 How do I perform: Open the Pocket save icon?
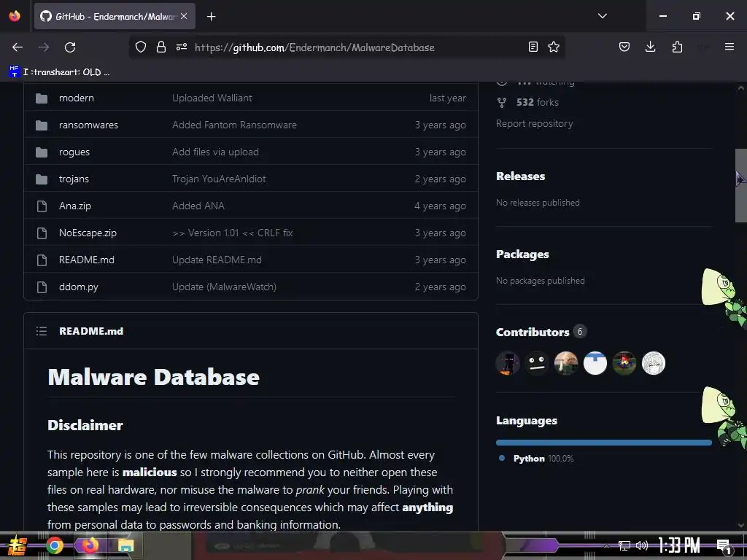pos(624,47)
